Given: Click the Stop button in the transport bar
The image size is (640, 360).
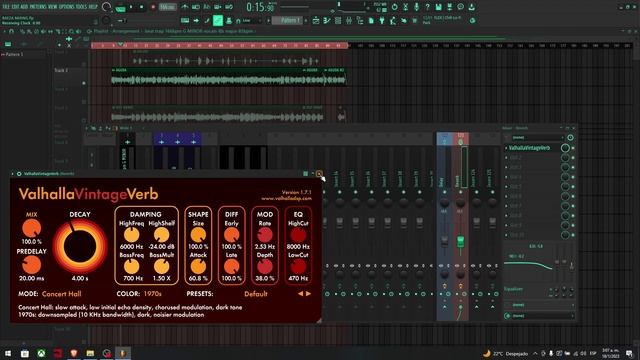Looking at the screenshot, I should [x=142, y=7].
